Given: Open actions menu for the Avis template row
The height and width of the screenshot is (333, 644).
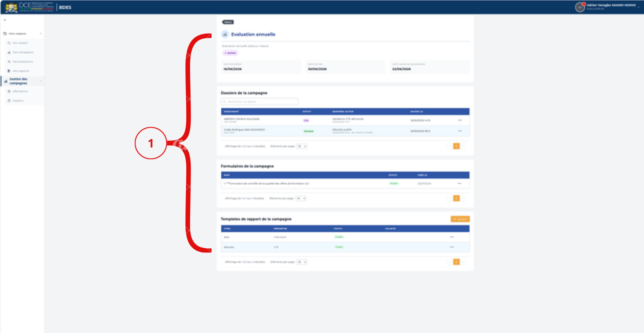Looking at the screenshot, I should click(x=452, y=237).
